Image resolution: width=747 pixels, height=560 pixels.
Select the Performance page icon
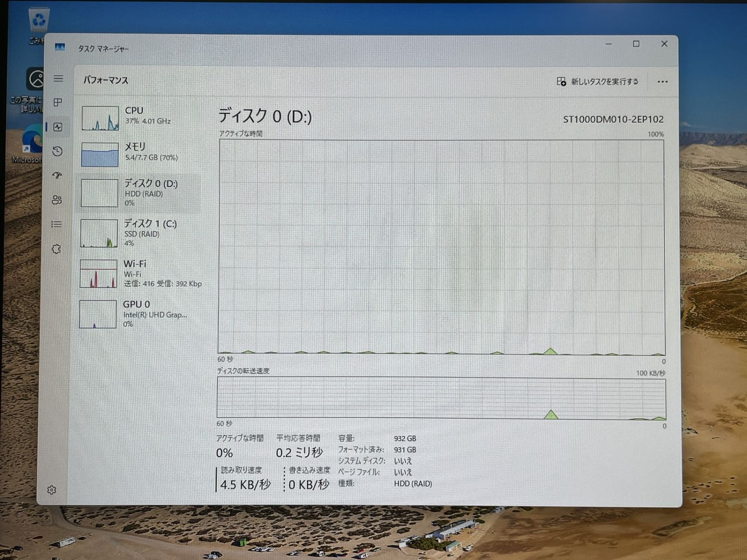pos(58,127)
